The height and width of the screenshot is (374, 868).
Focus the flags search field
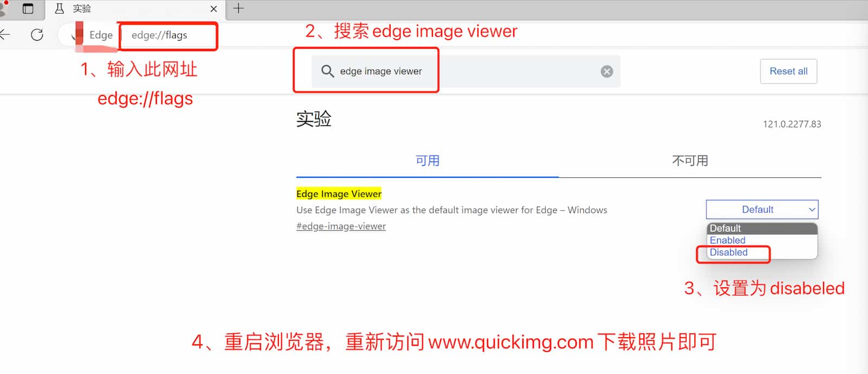tap(466, 72)
